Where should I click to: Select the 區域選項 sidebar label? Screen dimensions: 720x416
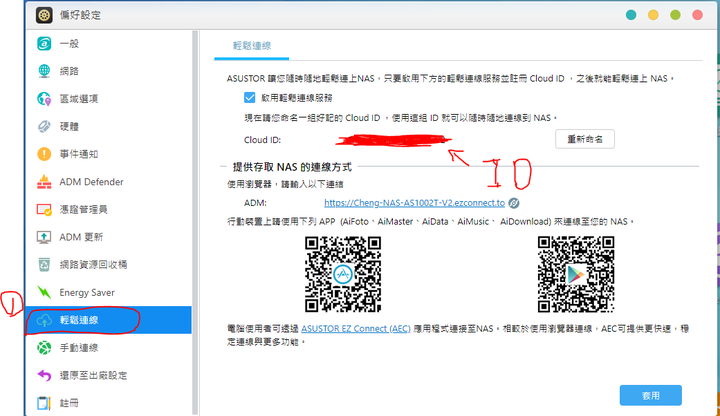pyautogui.click(x=79, y=99)
